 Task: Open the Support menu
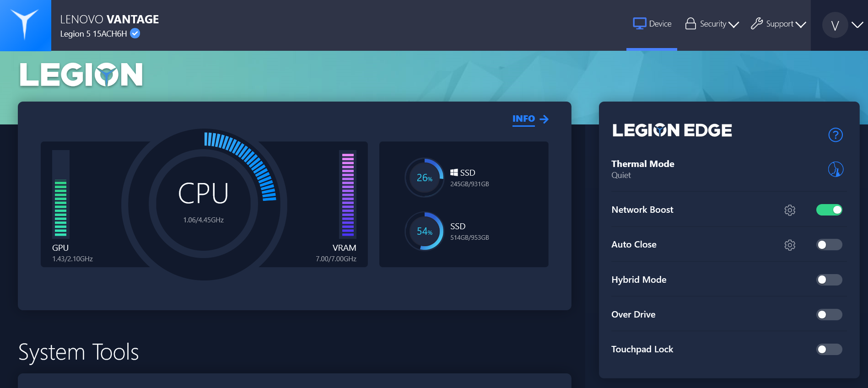point(778,24)
